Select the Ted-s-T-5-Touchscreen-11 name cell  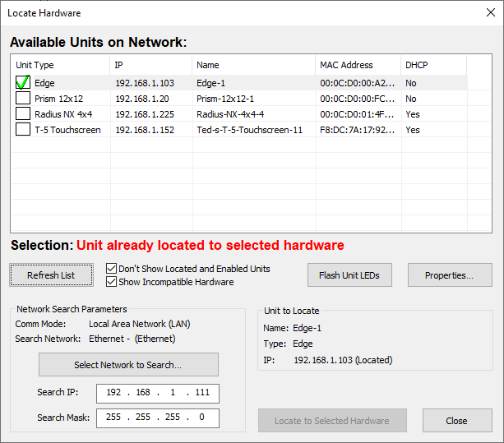click(249, 130)
